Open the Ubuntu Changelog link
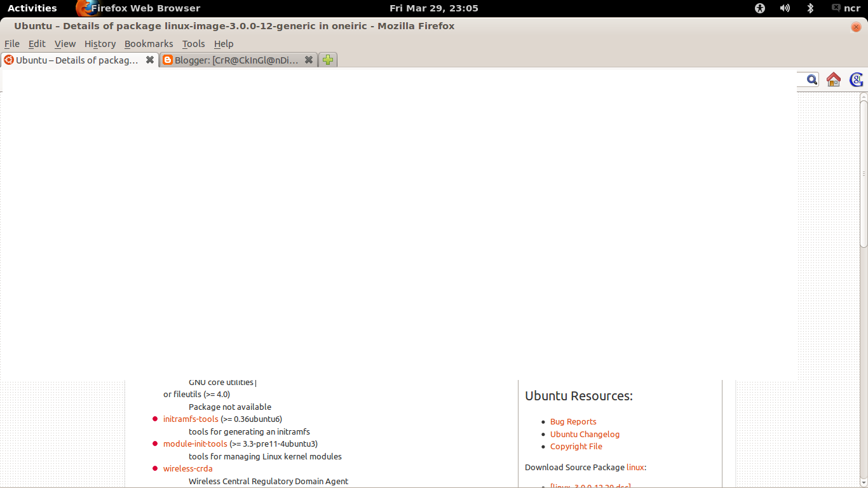 (585, 434)
